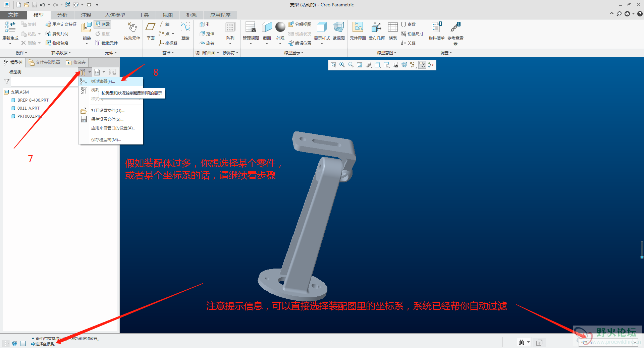Switch to the 视图 (View) ribbon tab
The height and width of the screenshot is (348, 644).
[167, 15]
